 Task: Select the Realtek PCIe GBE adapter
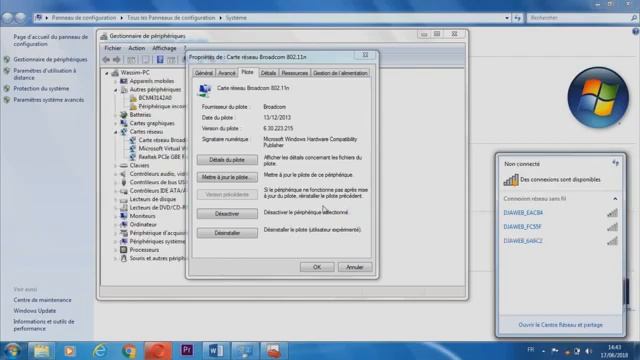pyautogui.click(x=161, y=157)
